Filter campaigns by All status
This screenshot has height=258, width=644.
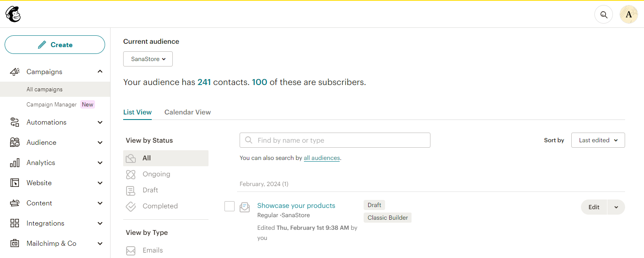pyautogui.click(x=166, y=158)
